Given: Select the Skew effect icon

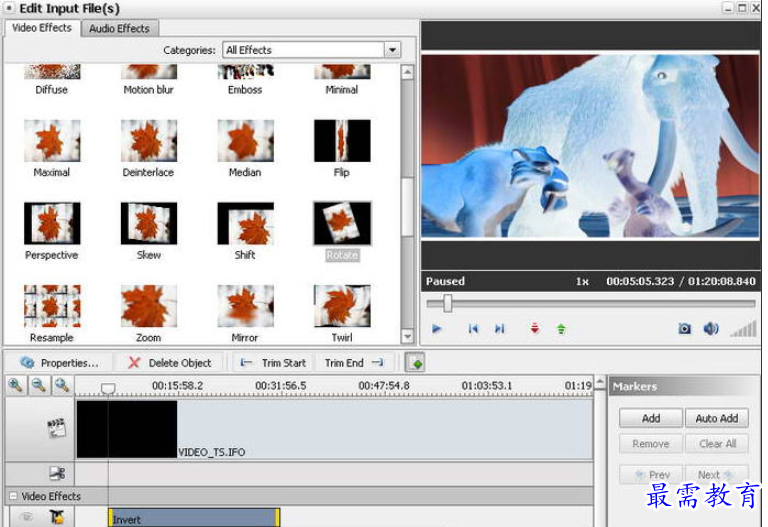Looking at the screenshot, I should point(148,223).
